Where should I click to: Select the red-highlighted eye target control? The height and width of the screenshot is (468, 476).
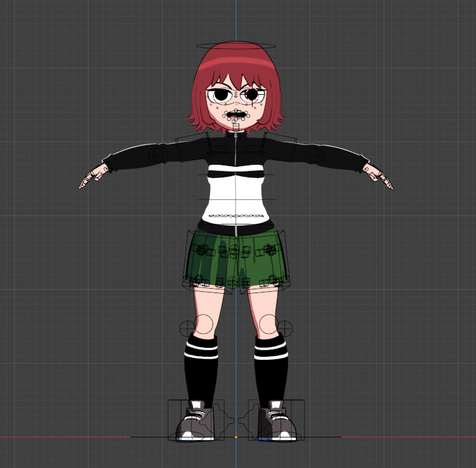click(x=251, y=94)
